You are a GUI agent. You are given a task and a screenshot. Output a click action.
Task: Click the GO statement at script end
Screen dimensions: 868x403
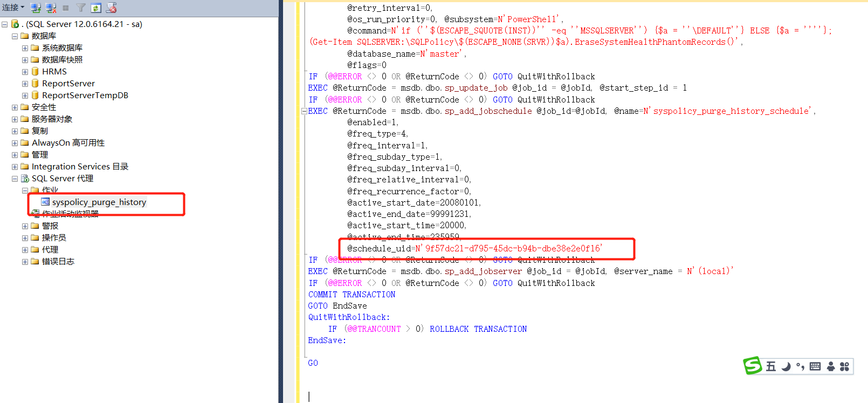pyautogui.click(x=313, y=363)
